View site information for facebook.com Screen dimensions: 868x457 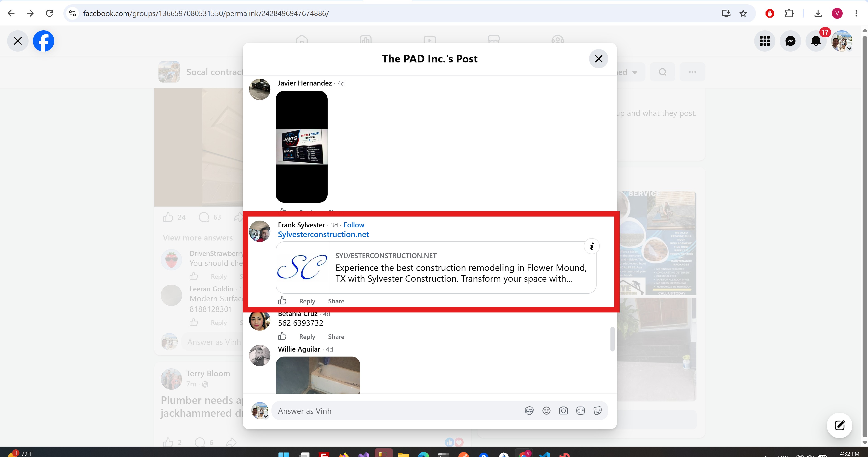coord(72,13)
